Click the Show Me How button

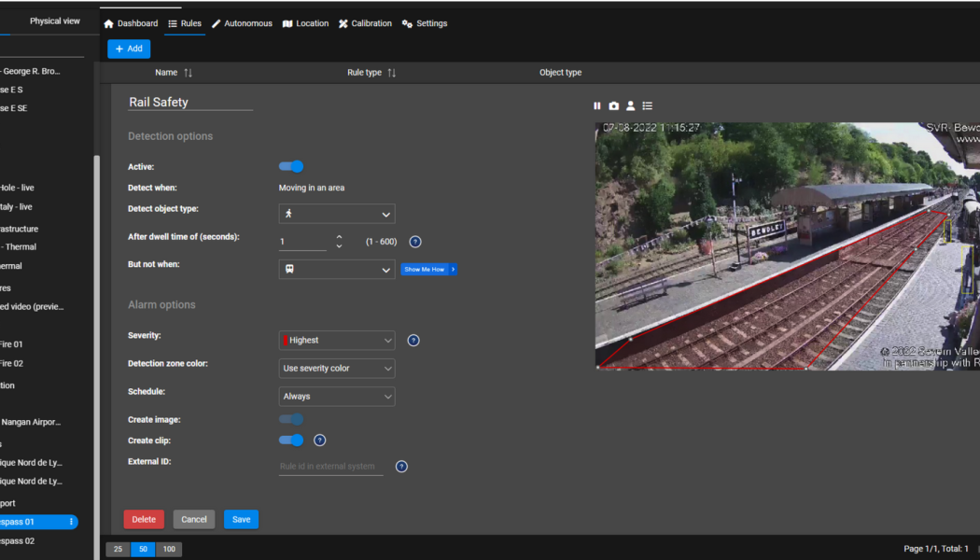pos(428,269)
